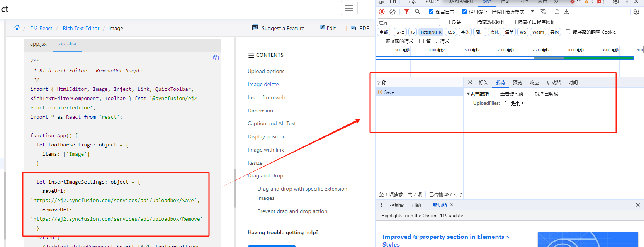Screen dimensions: 644x247
Task: Clear the network log
Action: [x=393, y=12]
